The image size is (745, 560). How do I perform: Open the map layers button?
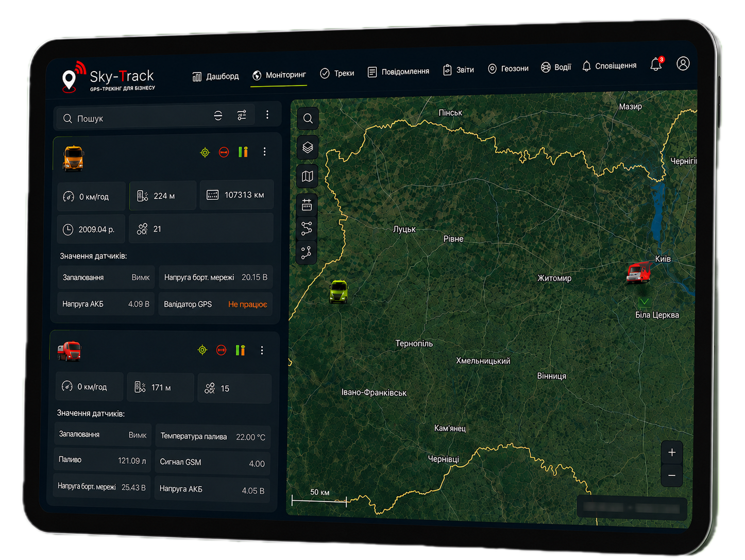click(x=308, y=147)
